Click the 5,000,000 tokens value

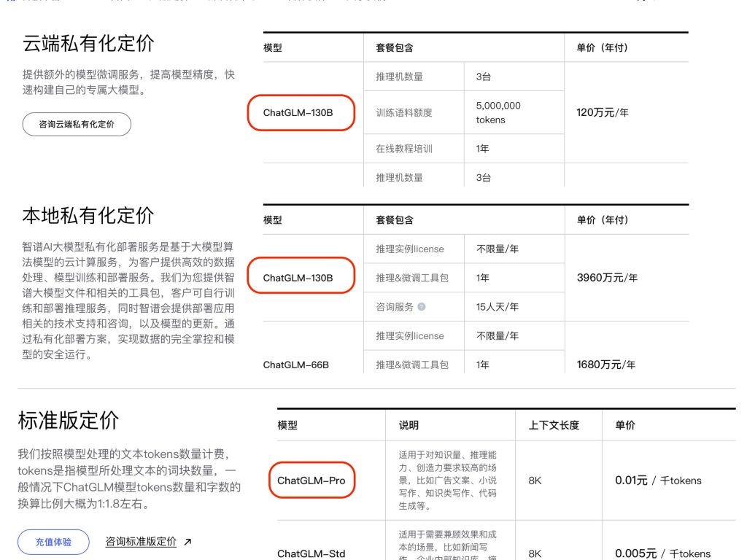click(x=498, y=112)
